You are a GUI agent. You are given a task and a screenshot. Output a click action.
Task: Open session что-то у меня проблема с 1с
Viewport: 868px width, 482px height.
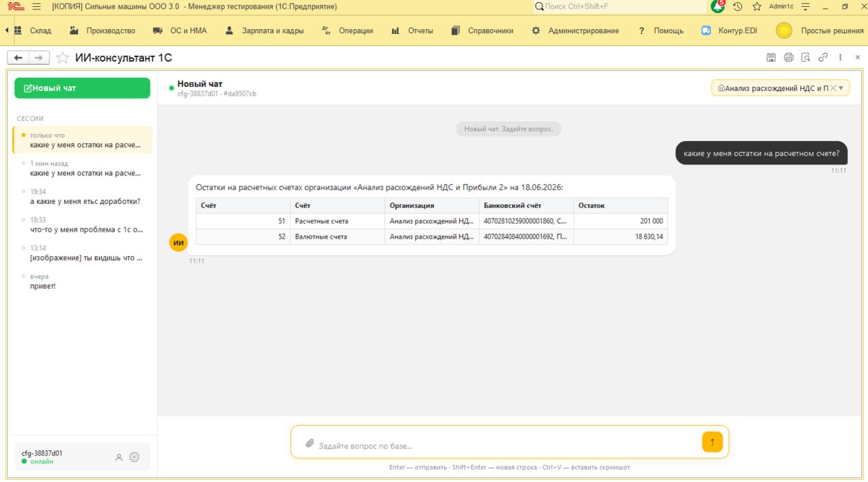(x=82, y=225)
